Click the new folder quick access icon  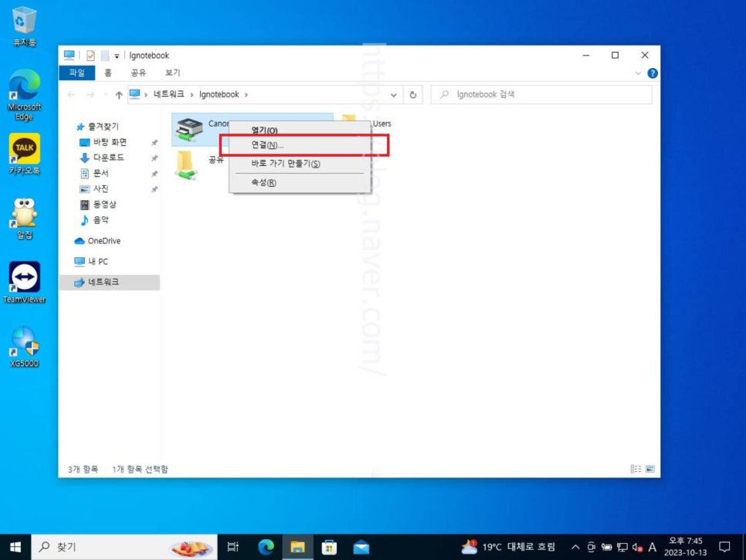click(105, 56)
